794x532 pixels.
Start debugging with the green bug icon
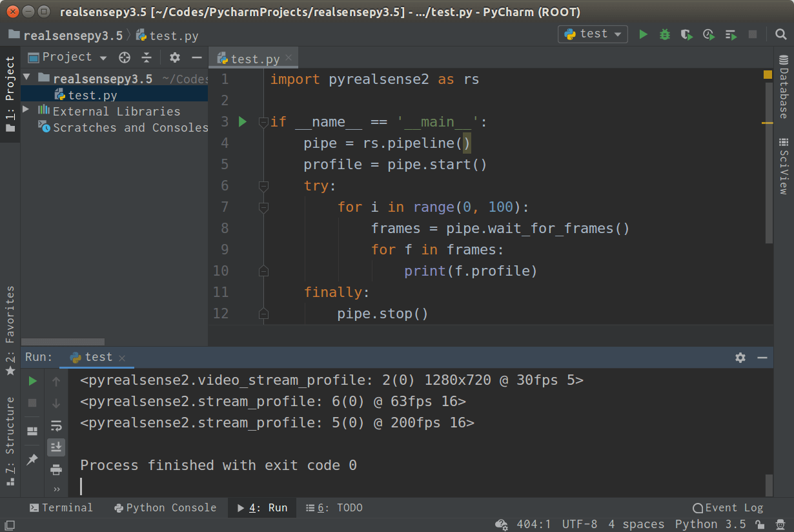[665, 34]
